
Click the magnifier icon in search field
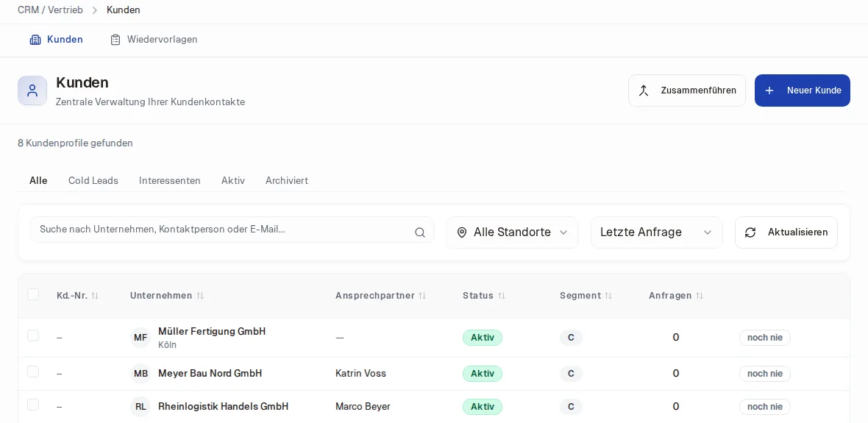tap(419, 232)
